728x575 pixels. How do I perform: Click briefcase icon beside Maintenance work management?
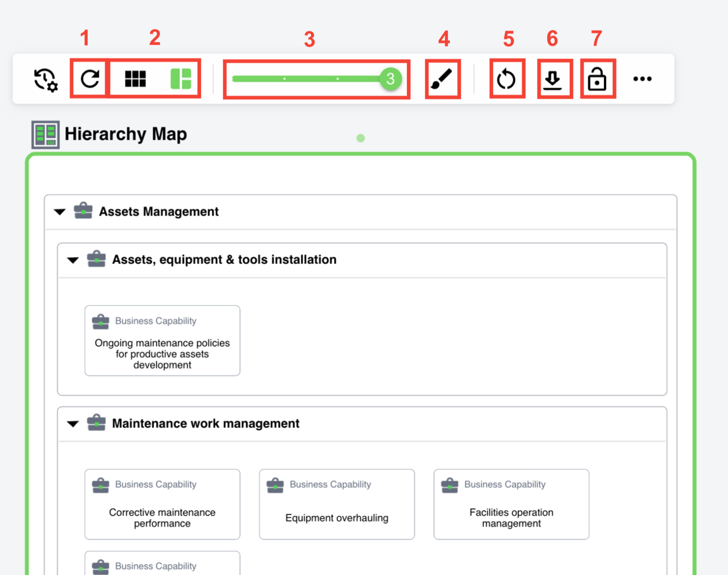point(96,423)
